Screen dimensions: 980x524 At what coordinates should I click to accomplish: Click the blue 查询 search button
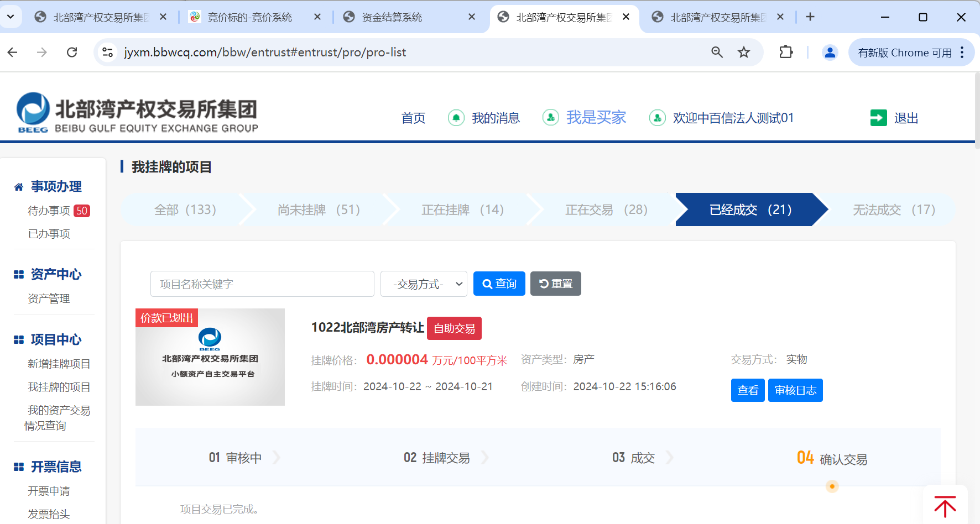point(499,284)
